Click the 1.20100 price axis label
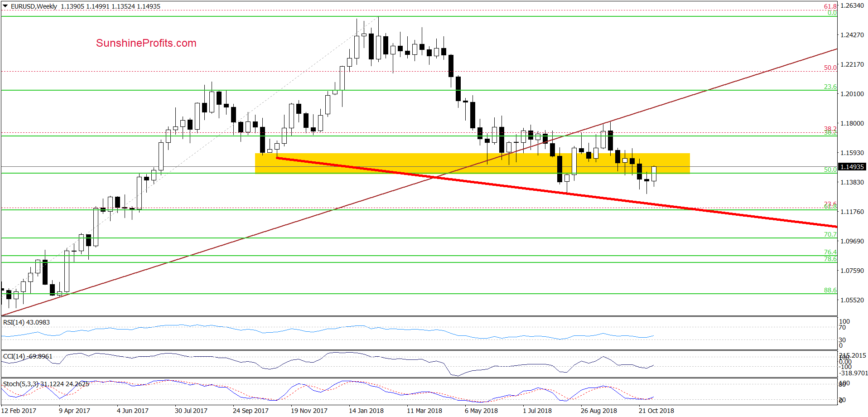The image size is (868, 417). [x=852, y=94]
